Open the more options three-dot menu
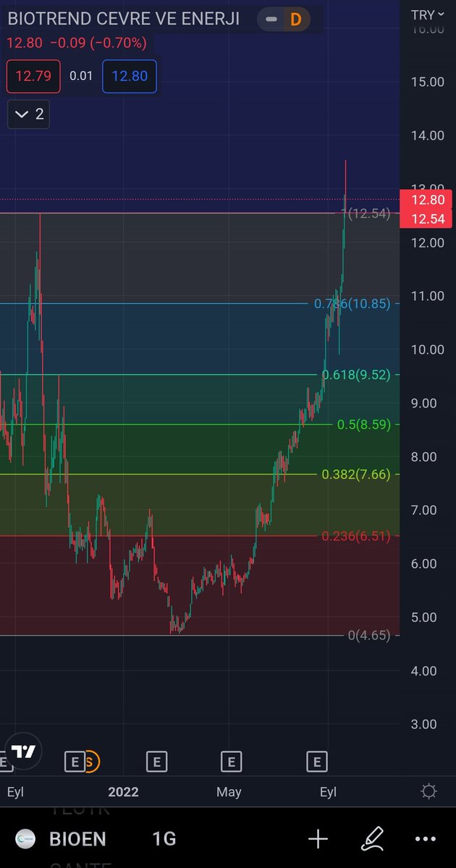This screenshot has width=456, height=868. [426, 839]
